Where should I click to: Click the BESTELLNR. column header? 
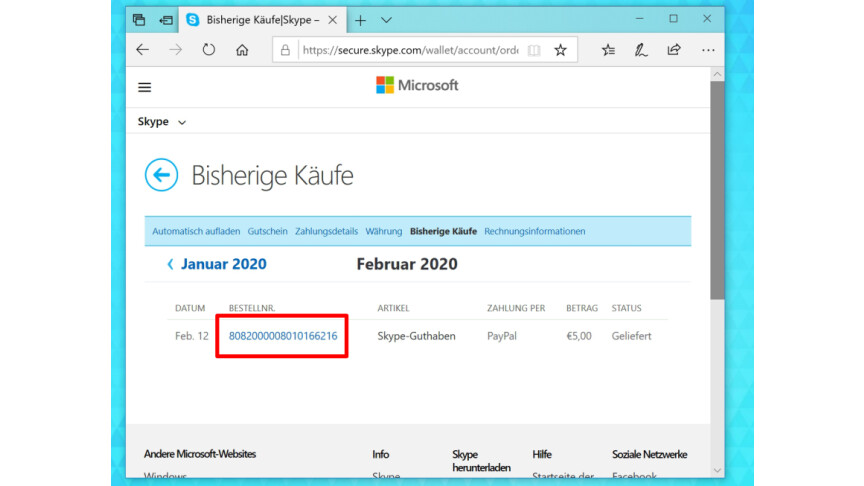click(252, 308)
